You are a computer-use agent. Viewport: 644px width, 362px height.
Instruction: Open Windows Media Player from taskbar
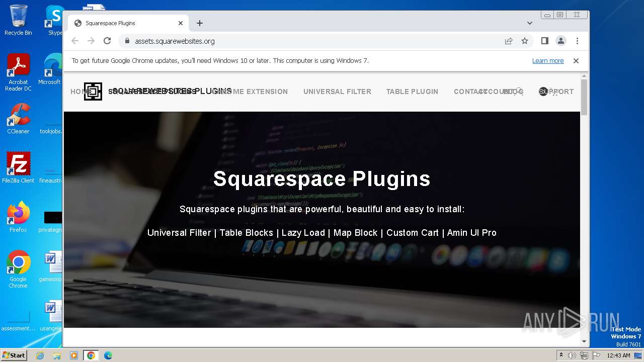(x=74, y=355)
